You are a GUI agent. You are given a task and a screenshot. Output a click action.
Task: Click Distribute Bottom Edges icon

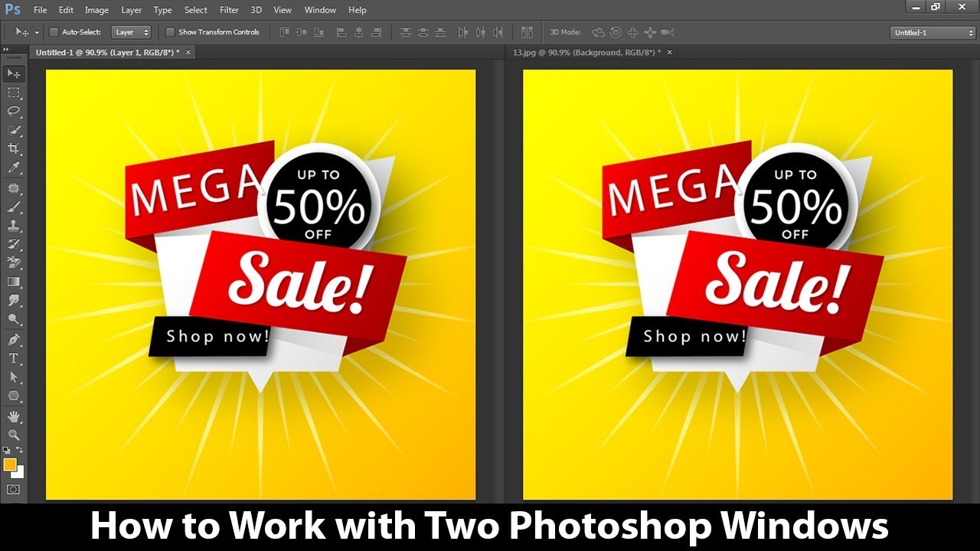coord(440,32)
